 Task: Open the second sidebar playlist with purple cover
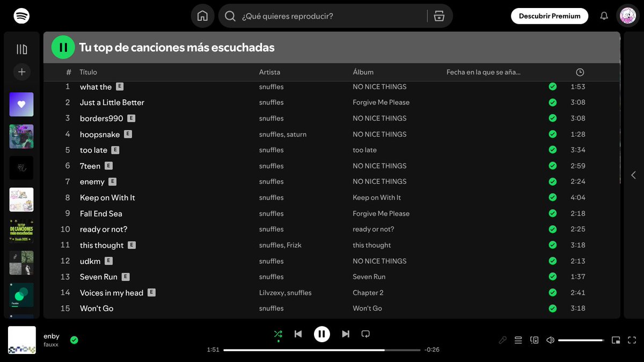(21, 136)
